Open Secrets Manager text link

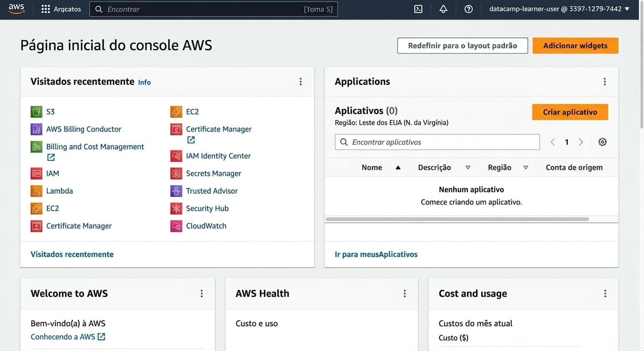coord(214,174)
